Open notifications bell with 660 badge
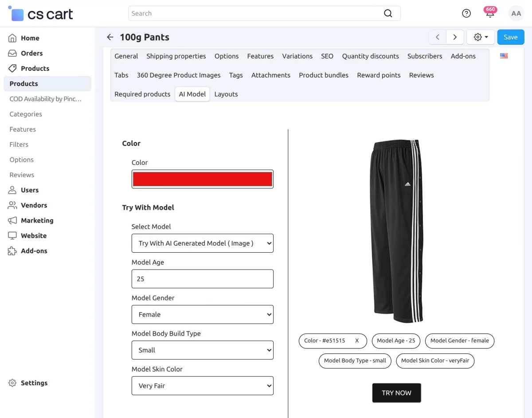Image resolution: width=532 pixels, height=418 pixels. click(490, 13)
